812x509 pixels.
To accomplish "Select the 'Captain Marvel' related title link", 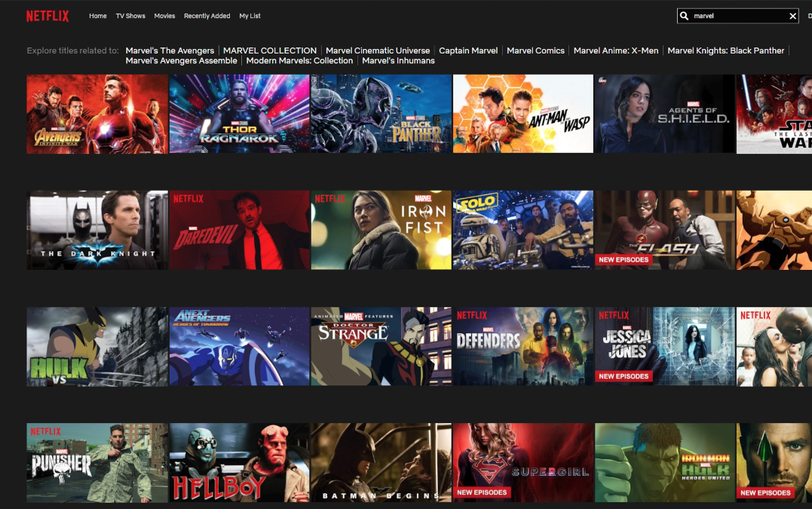I will point(468,51).
